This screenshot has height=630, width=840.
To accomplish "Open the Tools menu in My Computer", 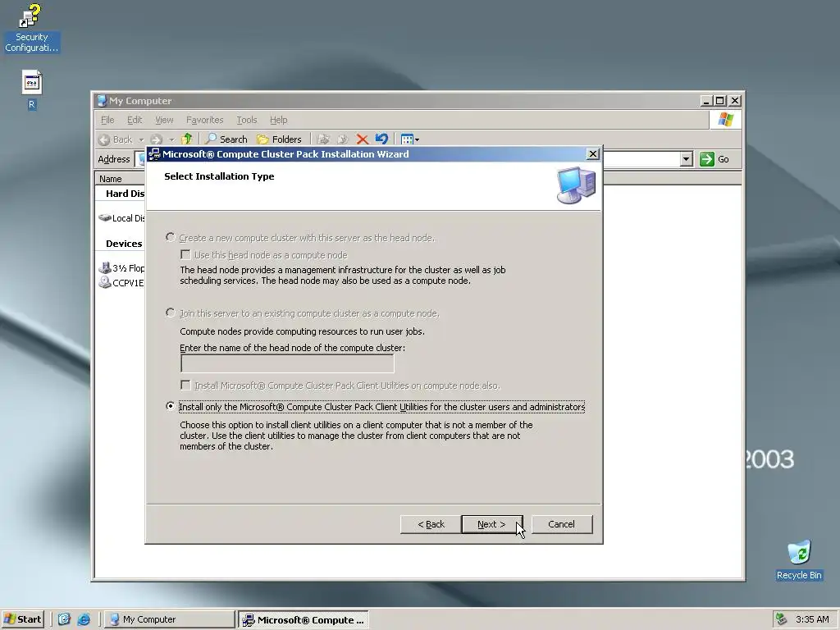I will pos(246,120).
